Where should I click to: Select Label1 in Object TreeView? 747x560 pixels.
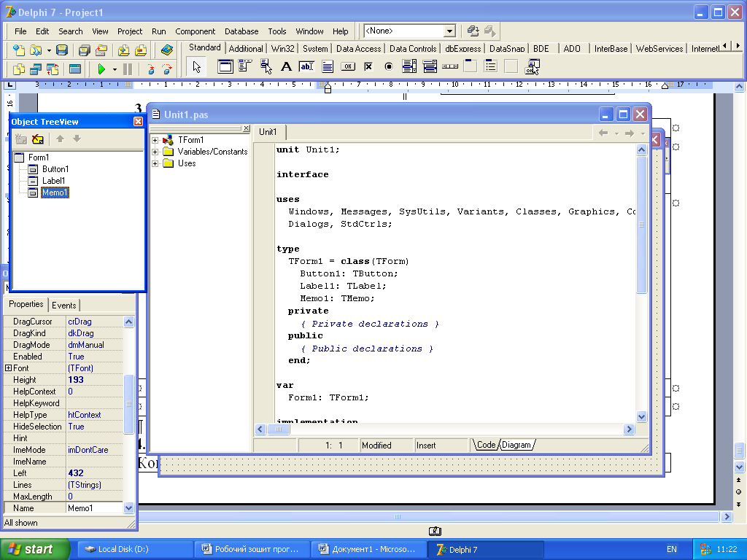[x=53, y=181]
